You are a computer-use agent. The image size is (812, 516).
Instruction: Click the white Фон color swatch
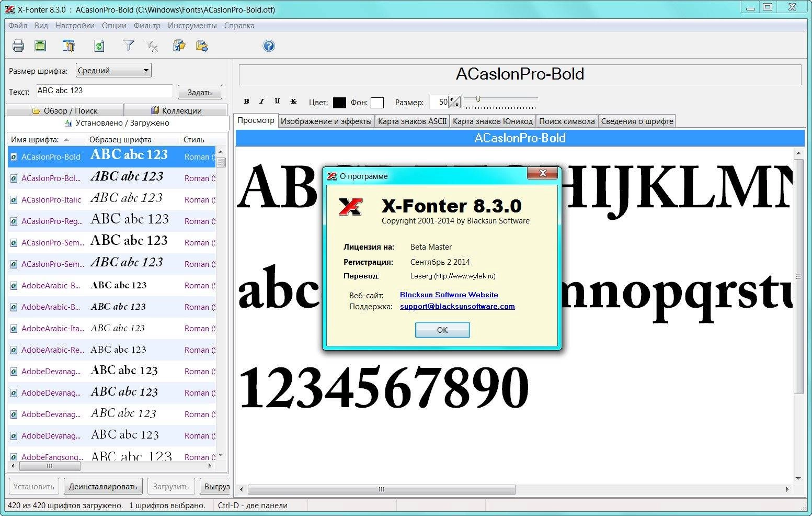tap(377, 103)
